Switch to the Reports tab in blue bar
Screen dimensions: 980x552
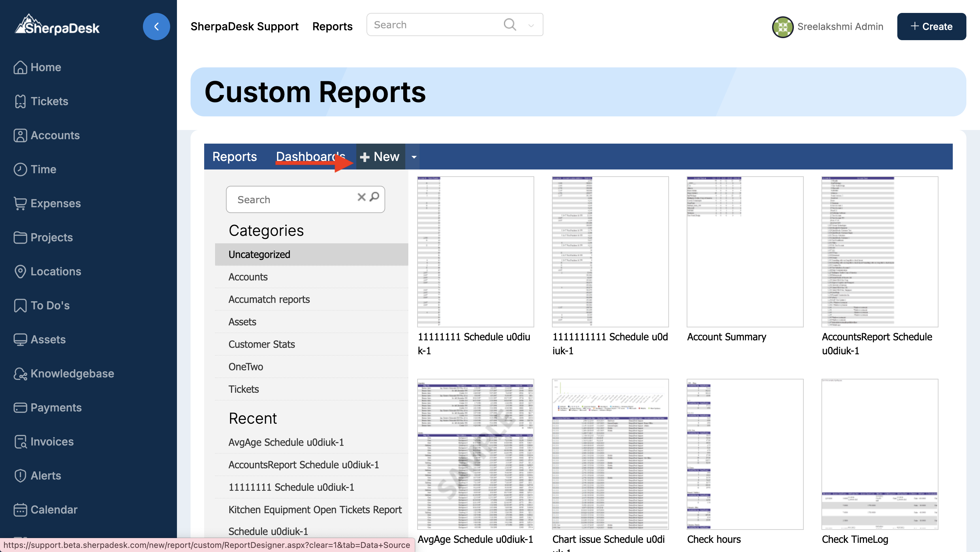pos(234,156)
